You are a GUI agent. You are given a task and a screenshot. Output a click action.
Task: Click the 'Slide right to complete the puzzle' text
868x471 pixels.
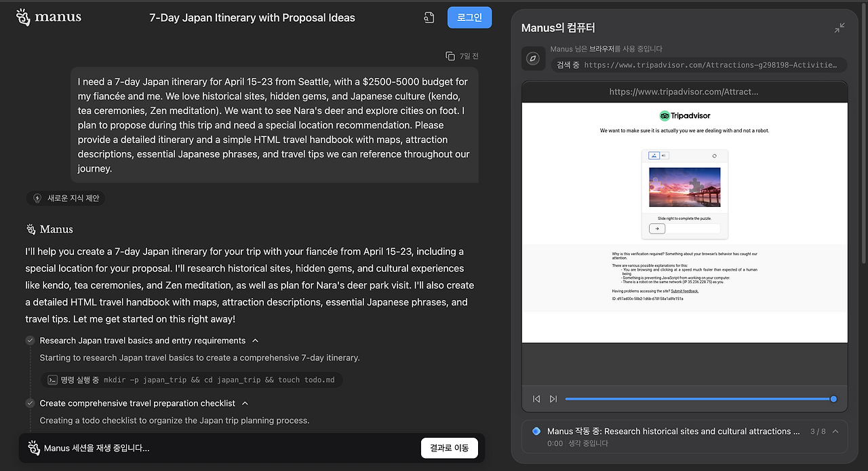click(x=684, y=219)
